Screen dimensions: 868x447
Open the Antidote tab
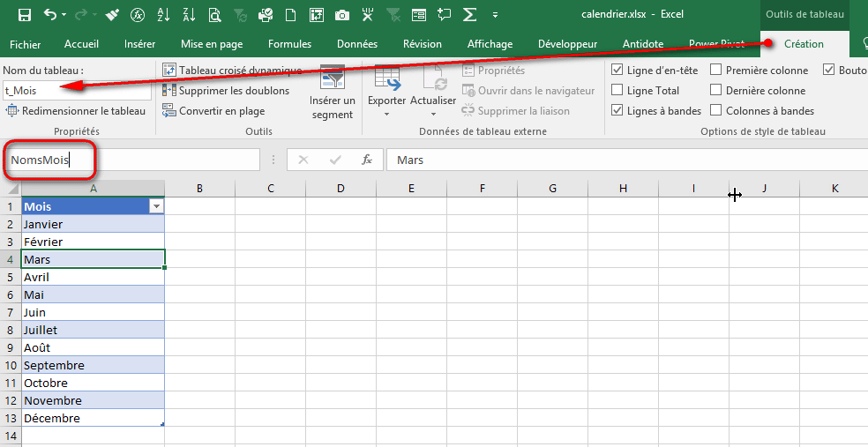(x=643, y=44)
